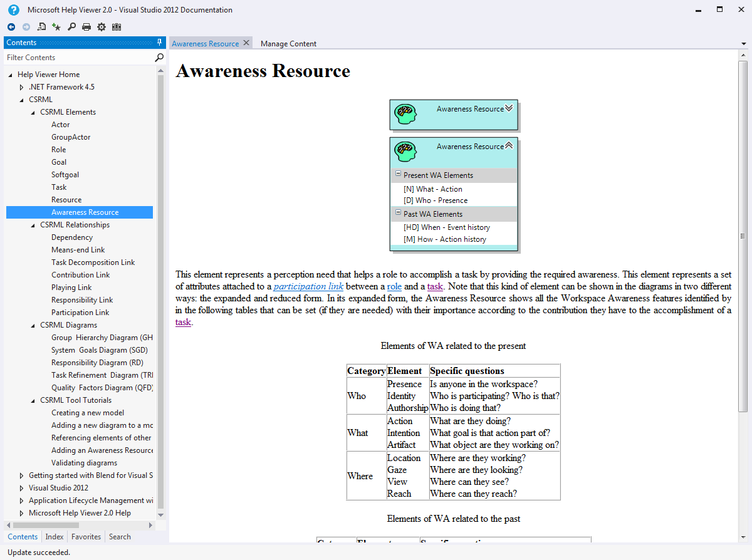The width and height of the screenshot is (752, 560).
Task: Expand the collapsed Awareness Resource element chevron
Action: click(509, 108)
